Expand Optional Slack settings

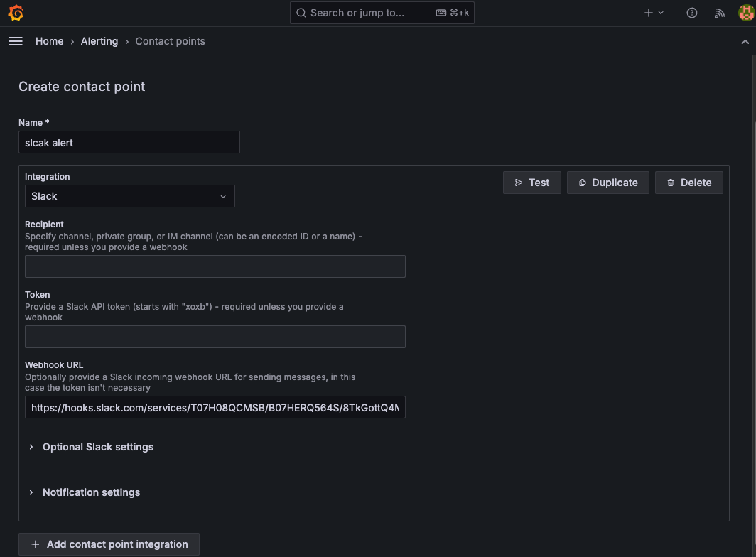[x=98, y=447]
